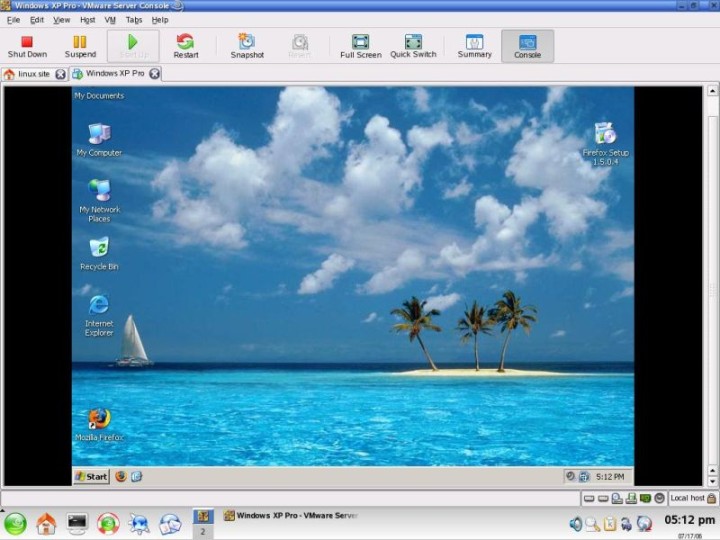Show the Console view
The width and height of the screenshot is (720, 540).
pos(527,47)
